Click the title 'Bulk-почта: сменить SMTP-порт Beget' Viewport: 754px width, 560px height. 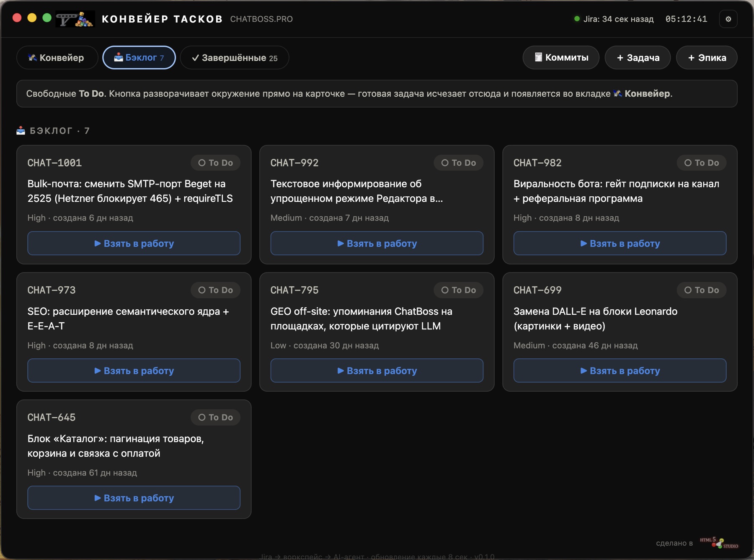click(130, 191)
